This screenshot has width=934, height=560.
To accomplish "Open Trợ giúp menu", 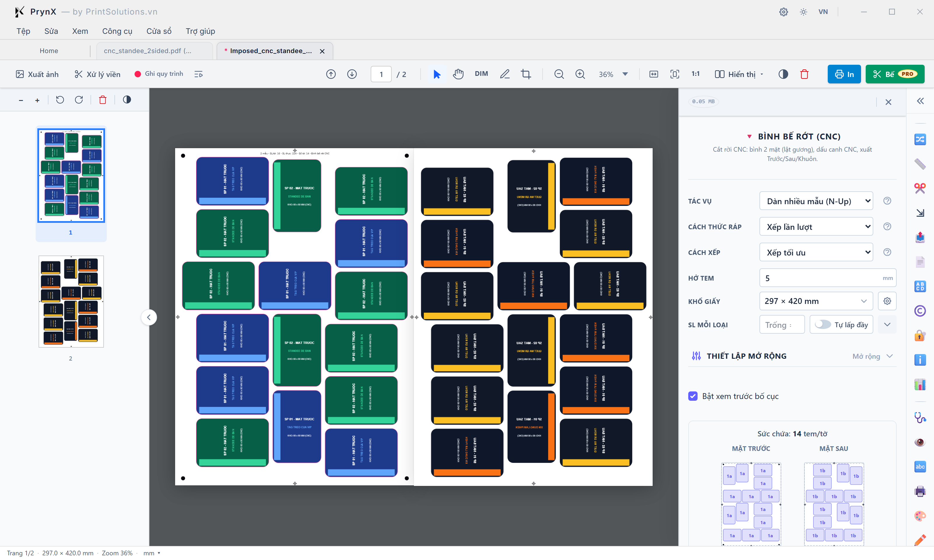I will tap(200, 31).
